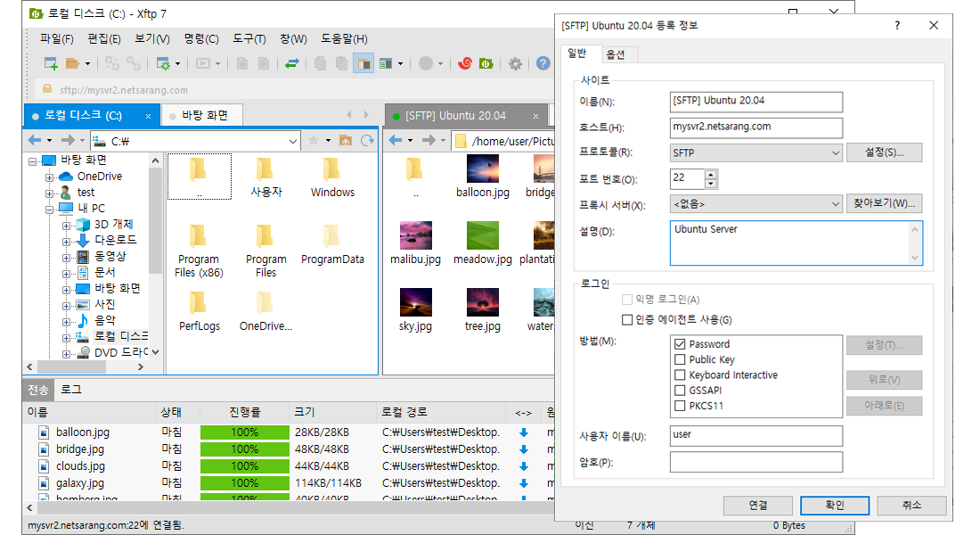This screenshot has width=980, height=535.
Task: Collapse the 내 PC tree node
Action: pyautogui.click(x=49, y=209)
